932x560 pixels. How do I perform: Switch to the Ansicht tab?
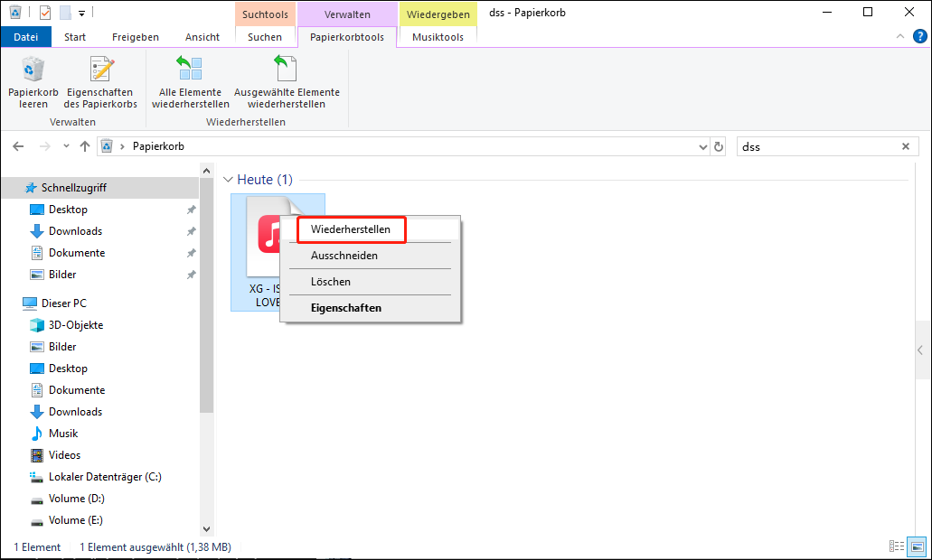click(202, 37)
